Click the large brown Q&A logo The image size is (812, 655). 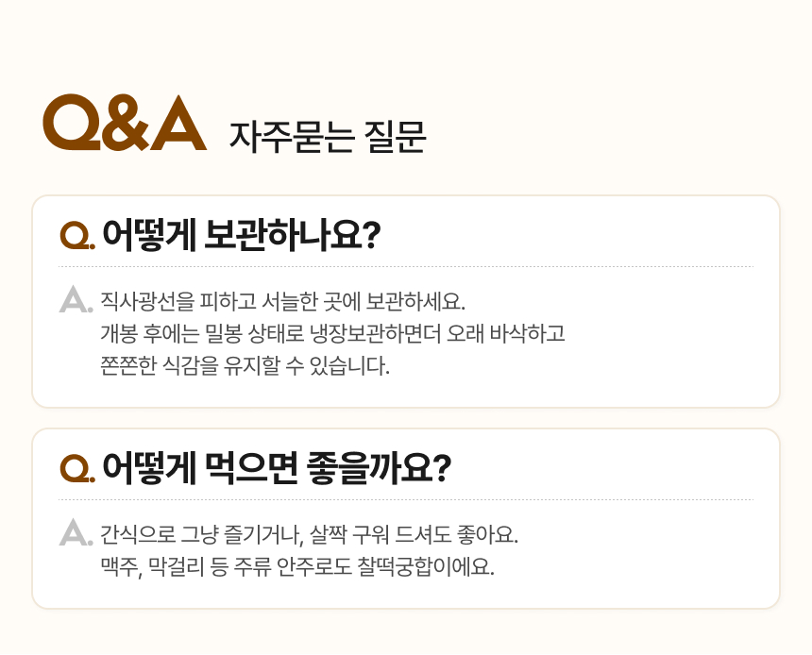[x=125, y=123]
